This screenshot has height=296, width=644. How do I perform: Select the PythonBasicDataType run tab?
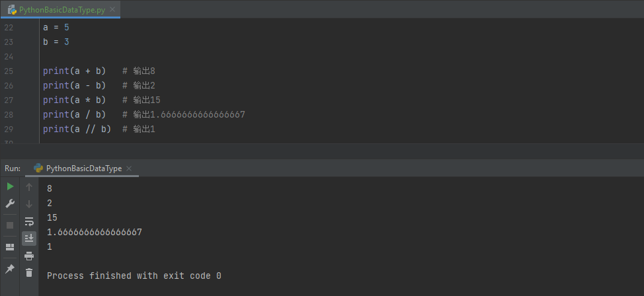[83, 168]
